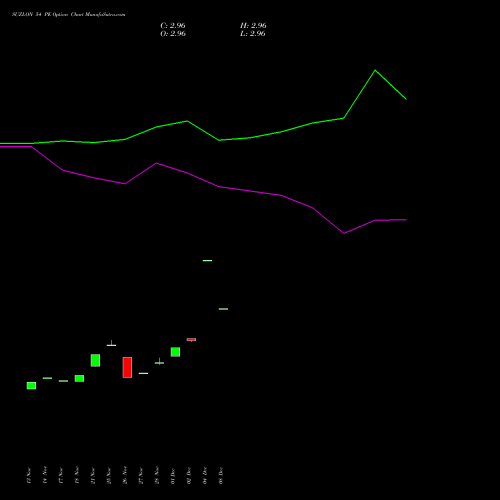
Task: Click the 'L: 2.96' low value
Action: click(x=253, y=33)
